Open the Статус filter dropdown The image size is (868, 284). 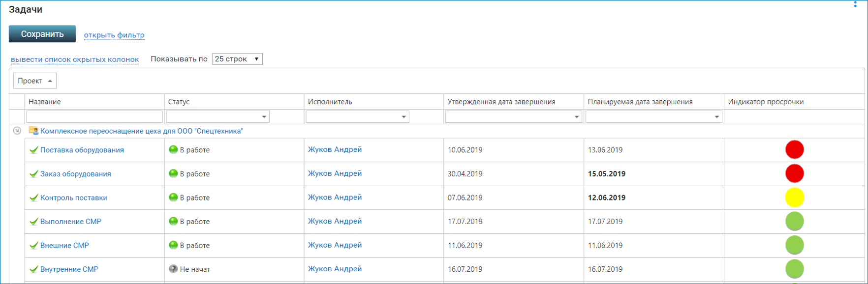coord(217,116)
